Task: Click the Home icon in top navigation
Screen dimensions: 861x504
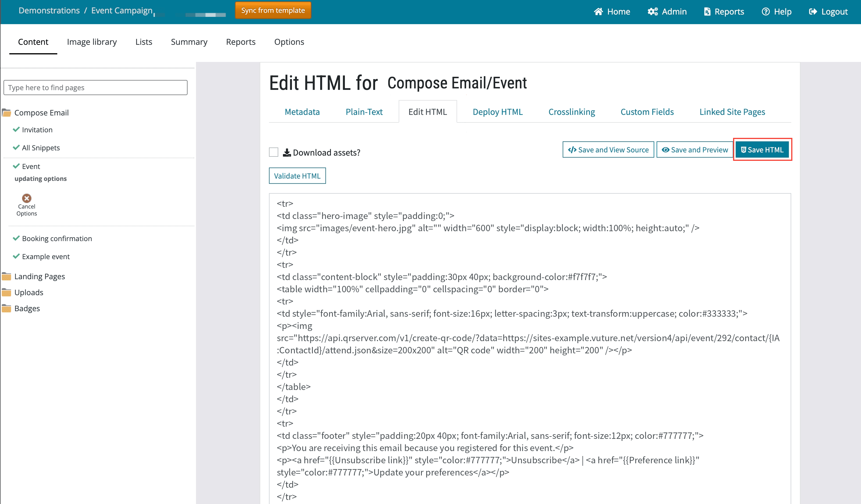Action: click(598, 12)
